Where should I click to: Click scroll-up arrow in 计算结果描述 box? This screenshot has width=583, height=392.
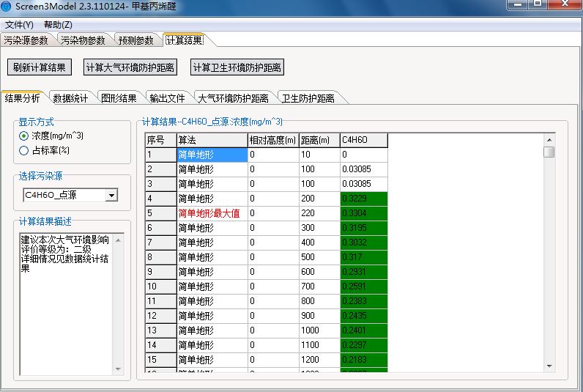tap(118, 240)
